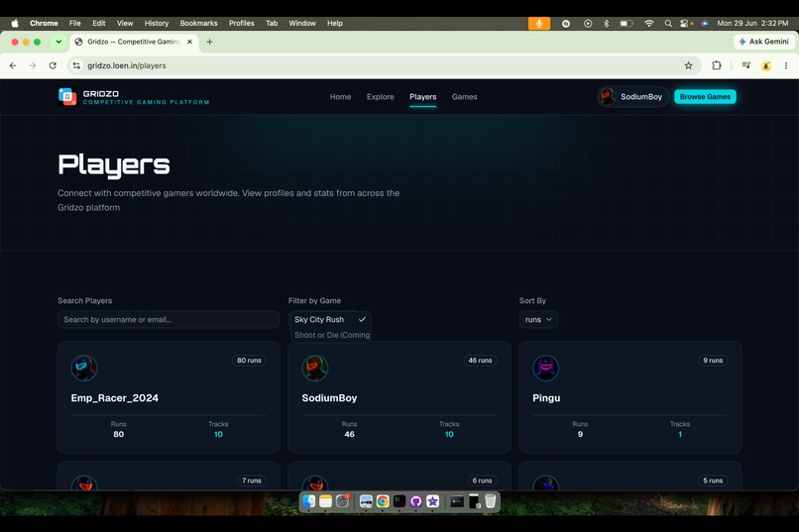Screen dimensions: 799x532
Task: Open the SodiumBoy account button
Action: tap(632, 97)
